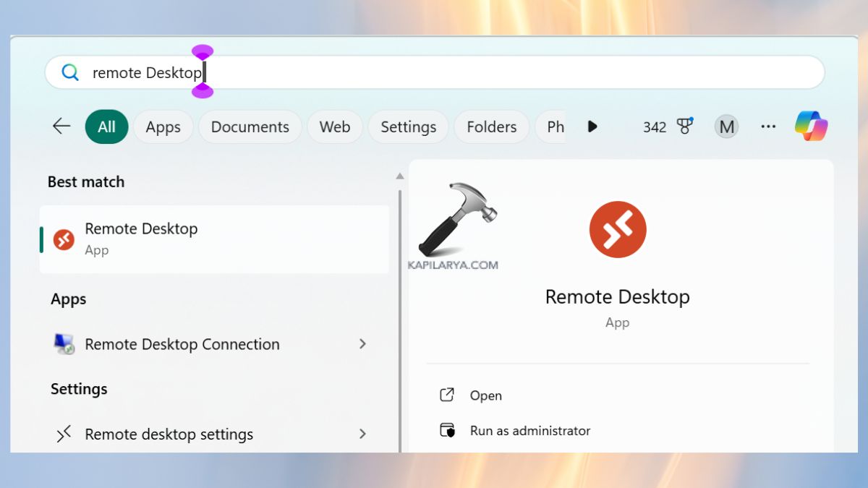Click the Remote Desktop app icon in results
The width and height of the screenshot is (868, 488).
[64, 239]
